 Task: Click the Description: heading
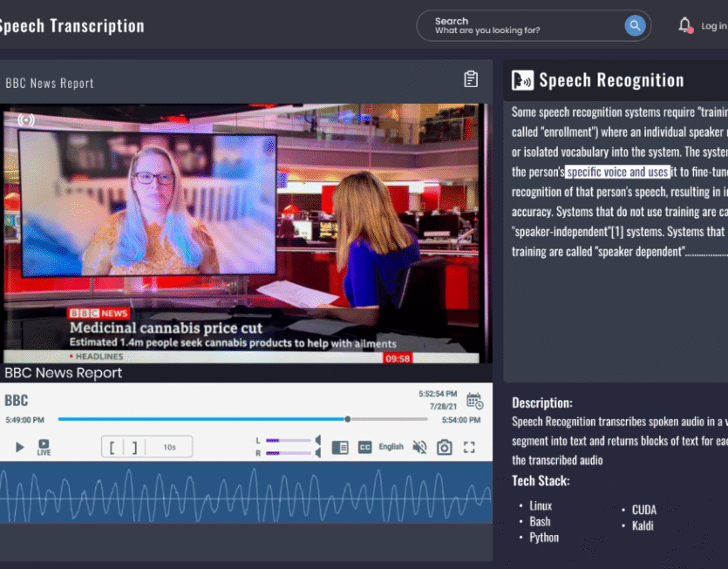pyautogui.click(x=542, y=403)
